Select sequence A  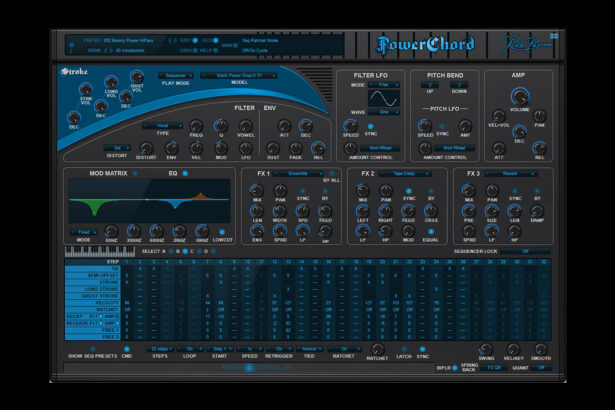pyautogui.click(x=171, y=251)
